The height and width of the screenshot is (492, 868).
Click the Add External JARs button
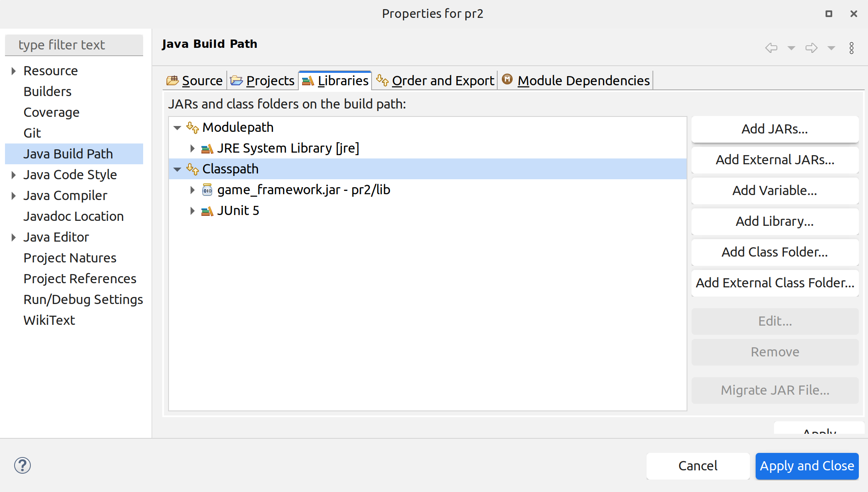tap(775, 160)
